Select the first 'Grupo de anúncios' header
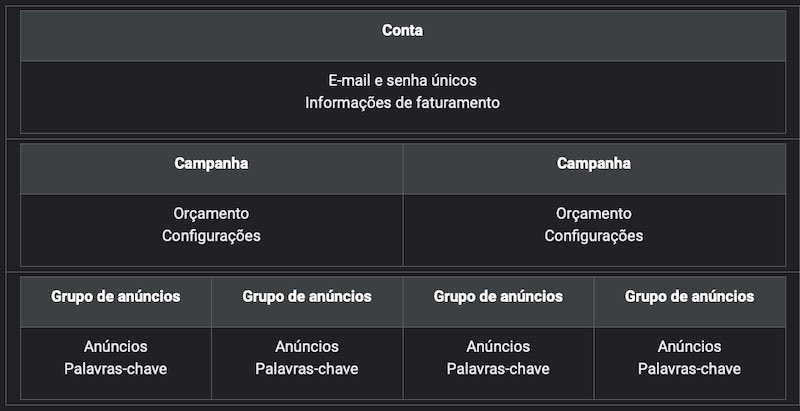The width and height of the screenshot is (800, 411). (x=116, y=302)
